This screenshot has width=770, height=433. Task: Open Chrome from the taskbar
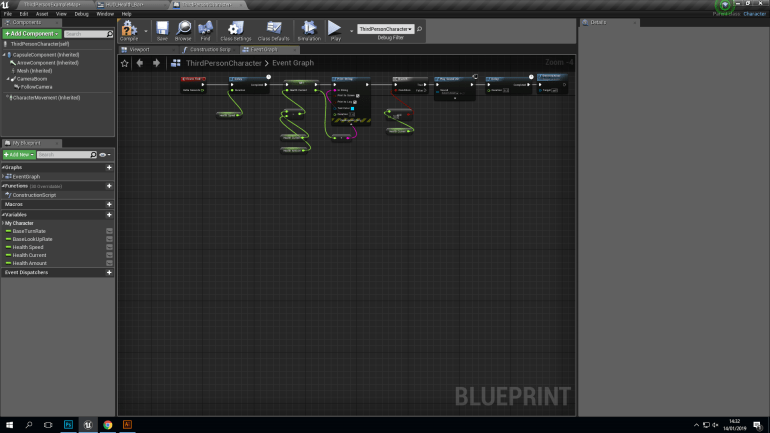(108, 425)
